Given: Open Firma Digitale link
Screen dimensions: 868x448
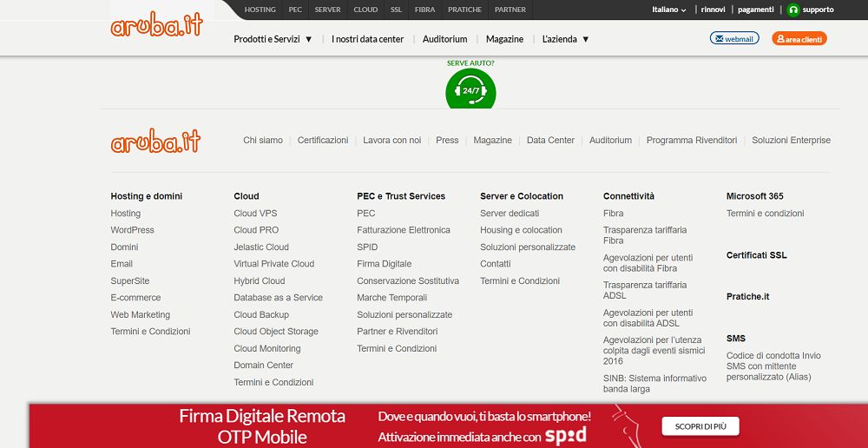Looking at the screenshot, I should pos(385,264).
